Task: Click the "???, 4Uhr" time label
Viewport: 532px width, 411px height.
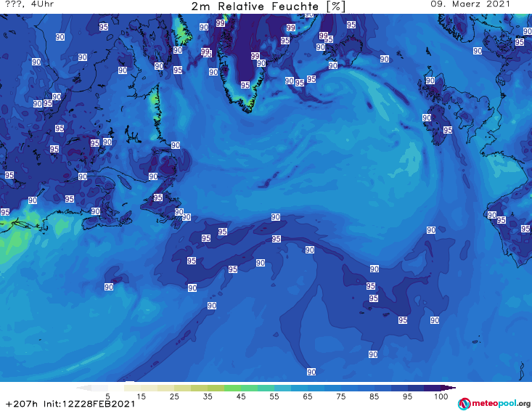Action: (30, 4)
